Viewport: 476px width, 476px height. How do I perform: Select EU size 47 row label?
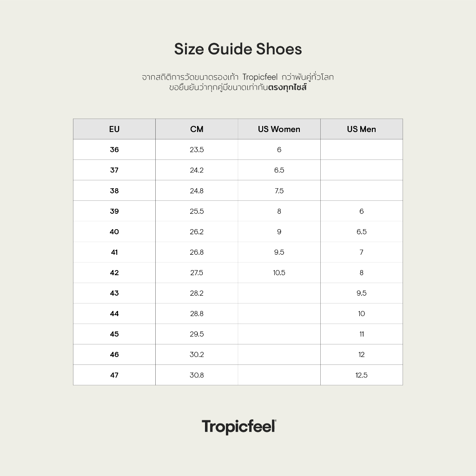[114, 375]
